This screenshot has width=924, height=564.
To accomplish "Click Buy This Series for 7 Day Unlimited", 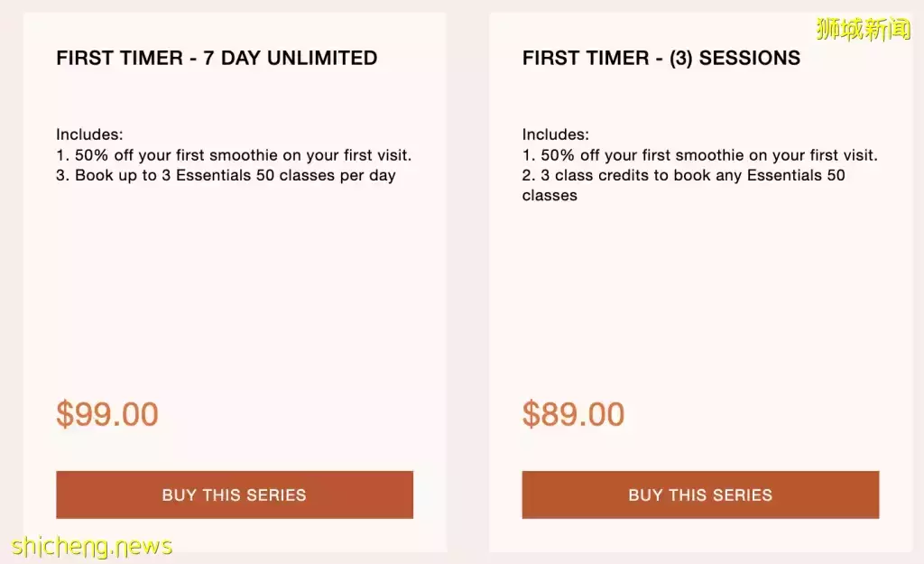I will 235,495.
